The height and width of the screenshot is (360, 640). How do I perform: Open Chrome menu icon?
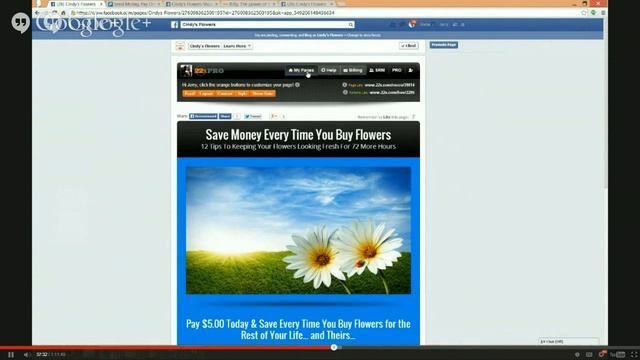coord(603,13)
